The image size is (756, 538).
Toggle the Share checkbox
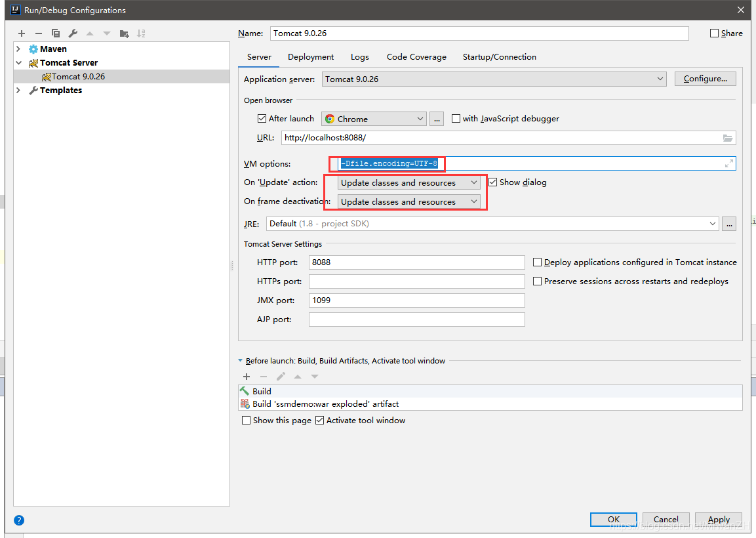click(x=715, y=33)
